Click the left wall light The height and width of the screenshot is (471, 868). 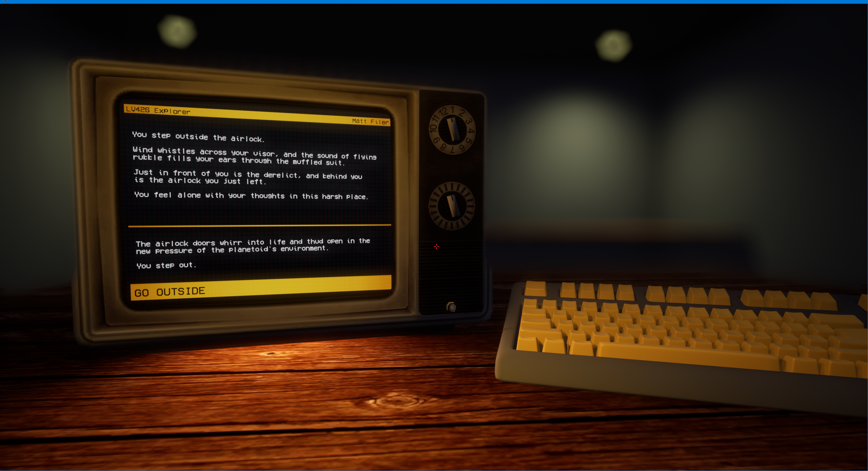point(177,31)
